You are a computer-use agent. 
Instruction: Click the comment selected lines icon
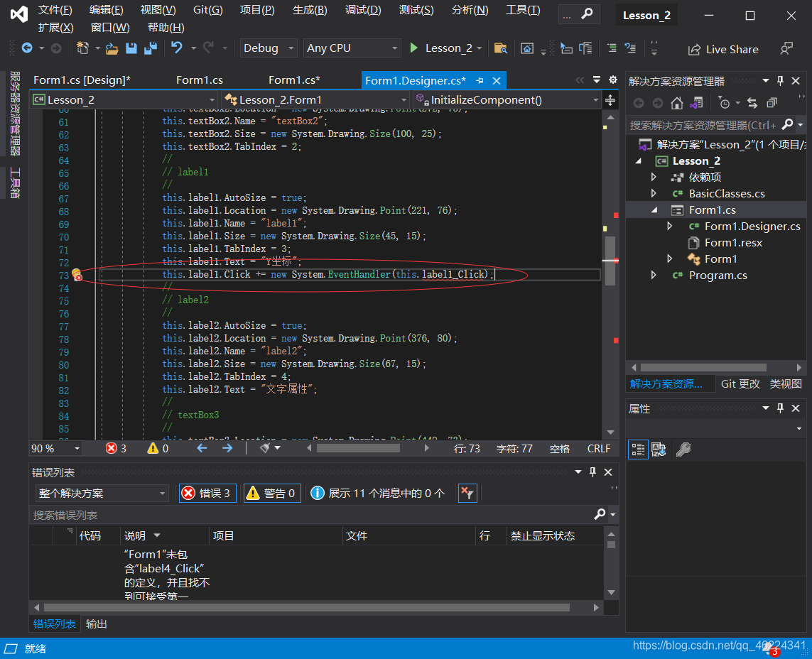(x=612, y=48)
